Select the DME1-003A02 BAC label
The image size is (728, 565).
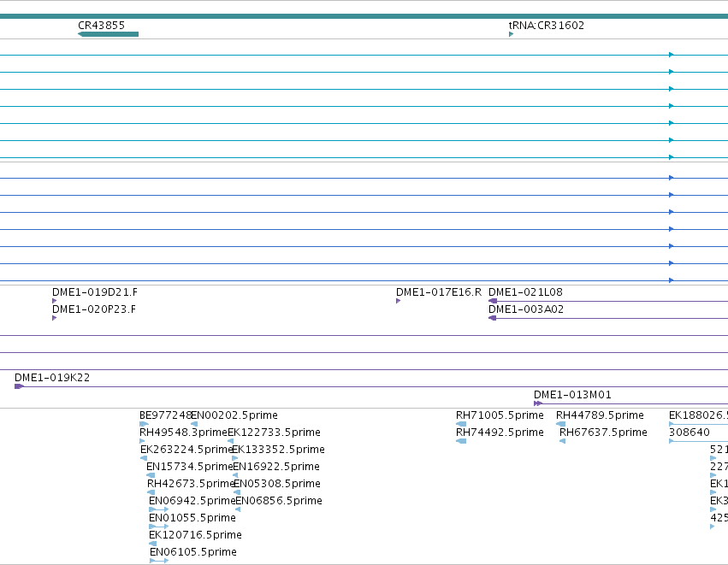pyautogui.click(x=526, y=309)
